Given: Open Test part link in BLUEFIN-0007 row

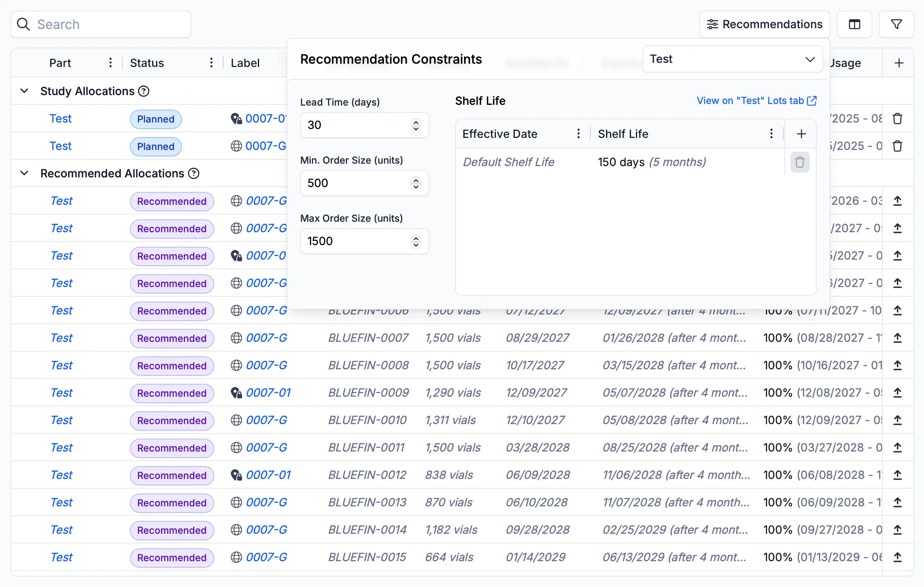Looking at the screenshot, I should click(x=61, y=338).
